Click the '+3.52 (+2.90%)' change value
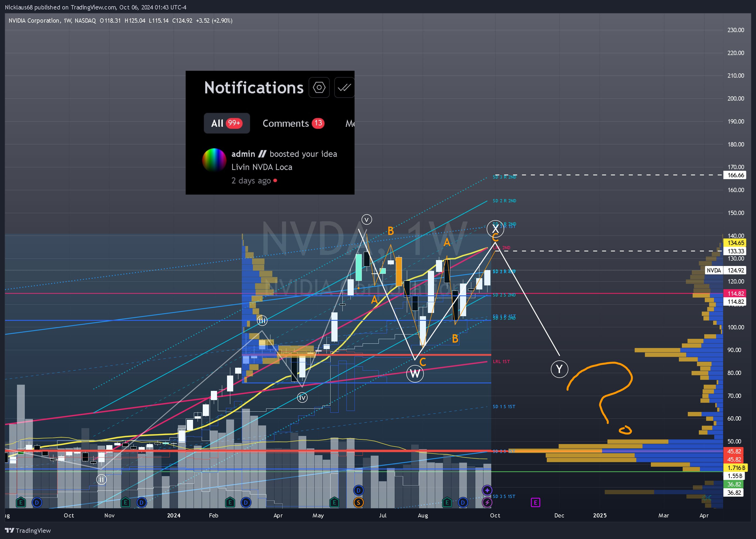The height and width of the screenshot is (539, 756). [x=214, y=21]
